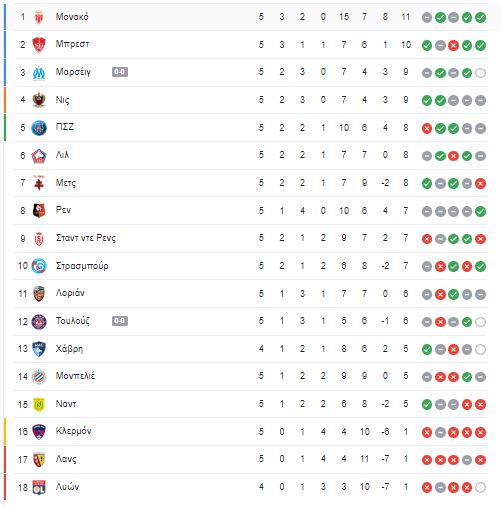Select the Μονπελιέ team name
The width and height of the screenshot is (501, 507).
(75, 376)
